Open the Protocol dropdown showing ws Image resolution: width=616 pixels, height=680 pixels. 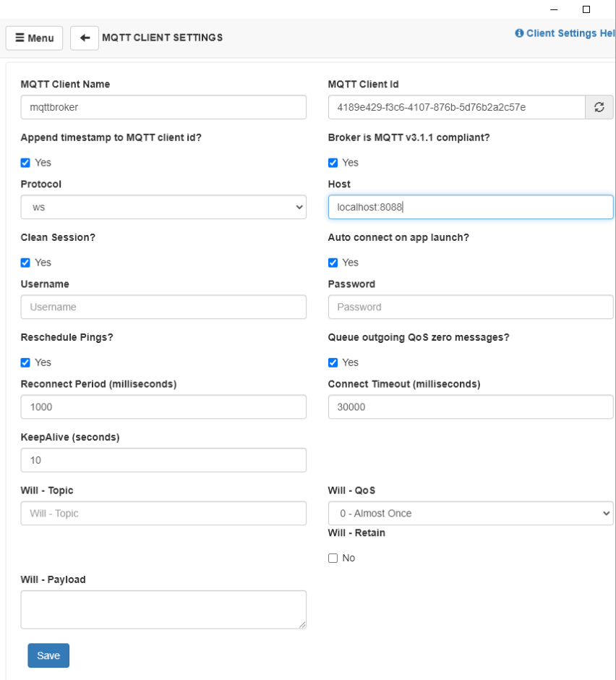163,207
